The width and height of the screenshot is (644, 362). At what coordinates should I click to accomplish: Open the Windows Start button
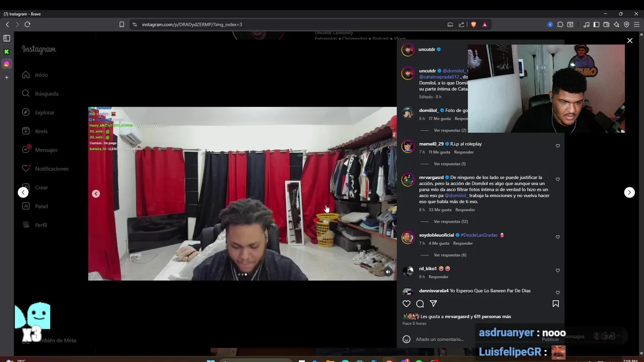[211, 360]
